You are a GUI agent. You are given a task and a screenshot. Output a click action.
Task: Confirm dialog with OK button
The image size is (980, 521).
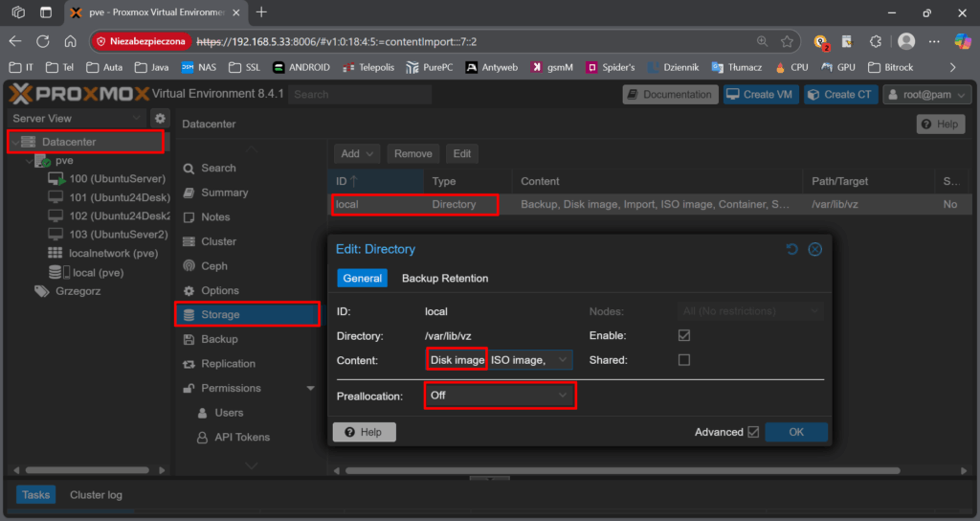pyautogui.click(x=796, y=432)
